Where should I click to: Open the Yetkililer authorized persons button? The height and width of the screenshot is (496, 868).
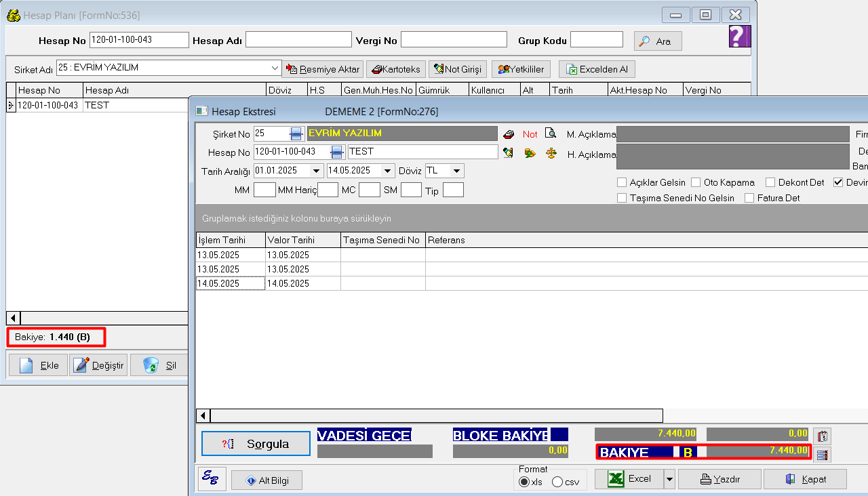coord(521,69)
